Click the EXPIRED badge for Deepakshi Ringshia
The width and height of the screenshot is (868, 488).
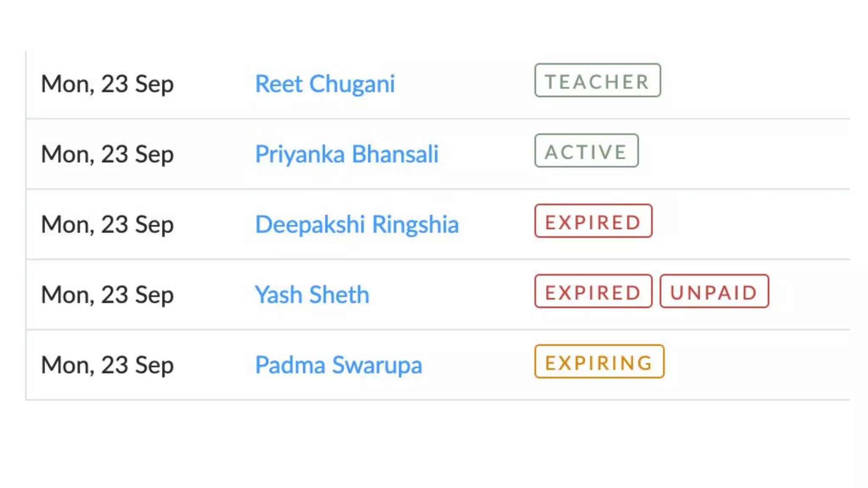(x=593, y=221)
